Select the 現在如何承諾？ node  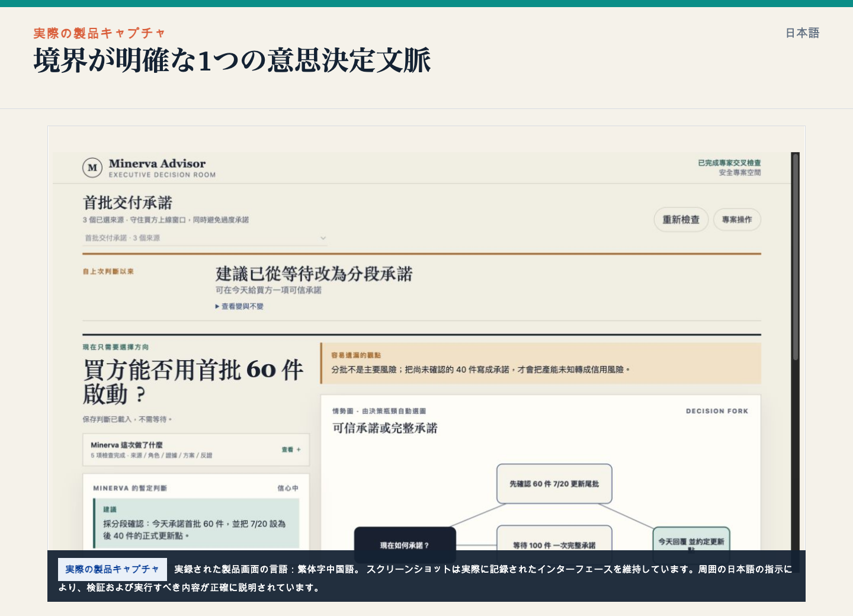(x=405, y=545)
